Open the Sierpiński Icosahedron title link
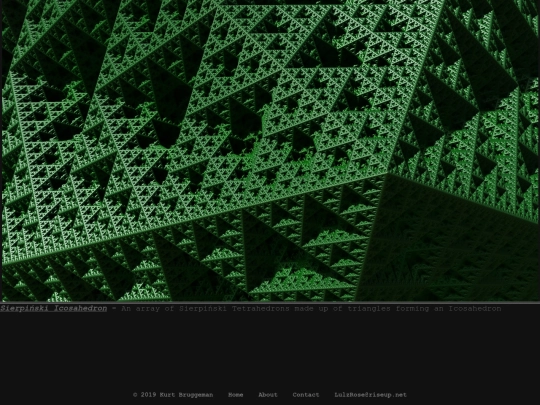540x405 pixels. pyautogui.click(x=53, y=308)
